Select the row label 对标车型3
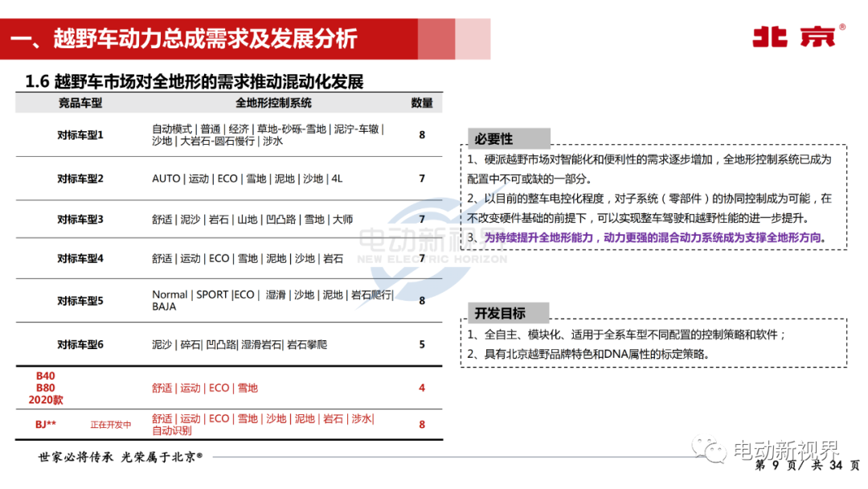Screen dimensions: 868x489 pyautogui.click(x=80, y=220)
